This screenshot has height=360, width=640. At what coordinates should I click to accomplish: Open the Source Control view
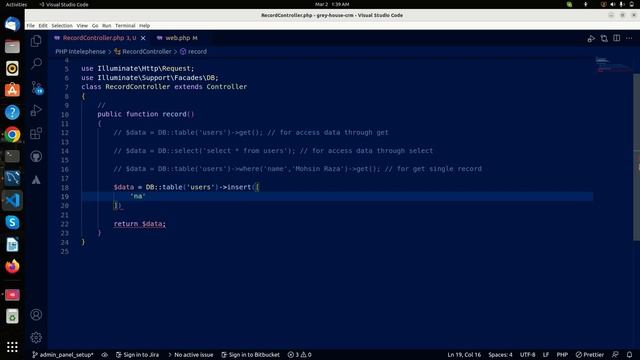36,87
